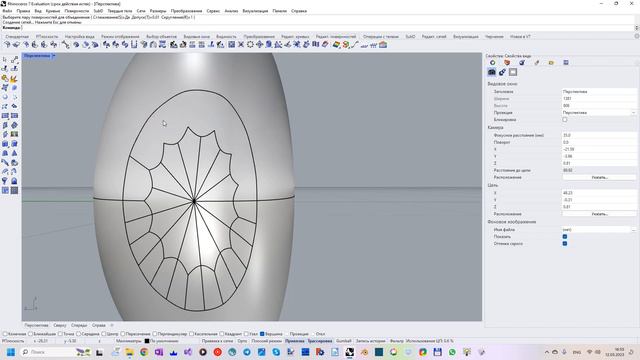Click the pointer arrow tool in left sidebar
640x360 pixels.
coord(5,60)
